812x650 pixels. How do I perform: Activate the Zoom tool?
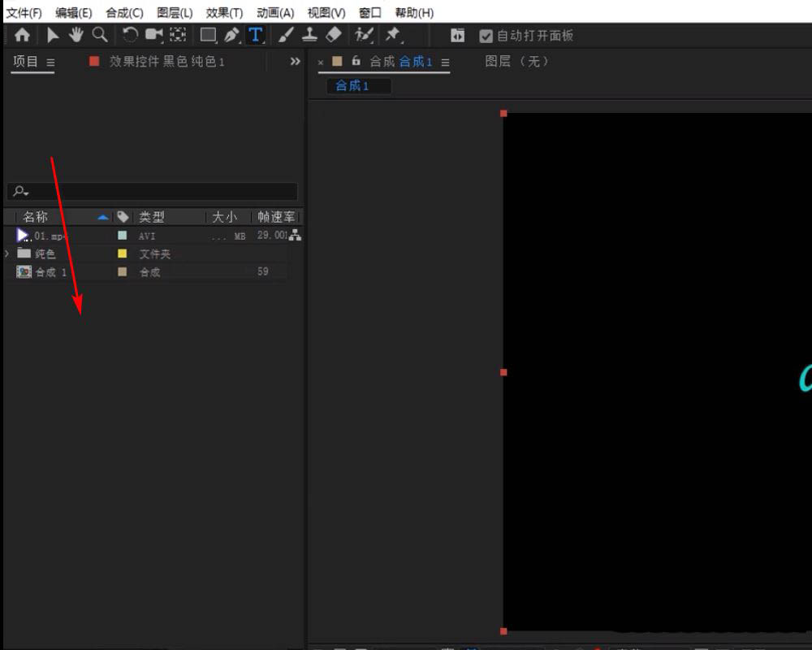coord(99,34)
